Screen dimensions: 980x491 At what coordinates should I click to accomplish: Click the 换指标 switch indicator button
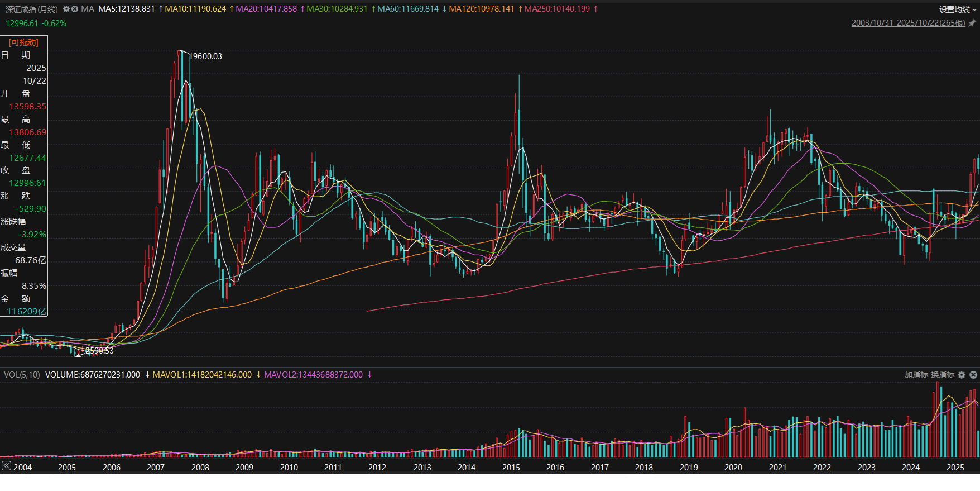pos(942,375)
